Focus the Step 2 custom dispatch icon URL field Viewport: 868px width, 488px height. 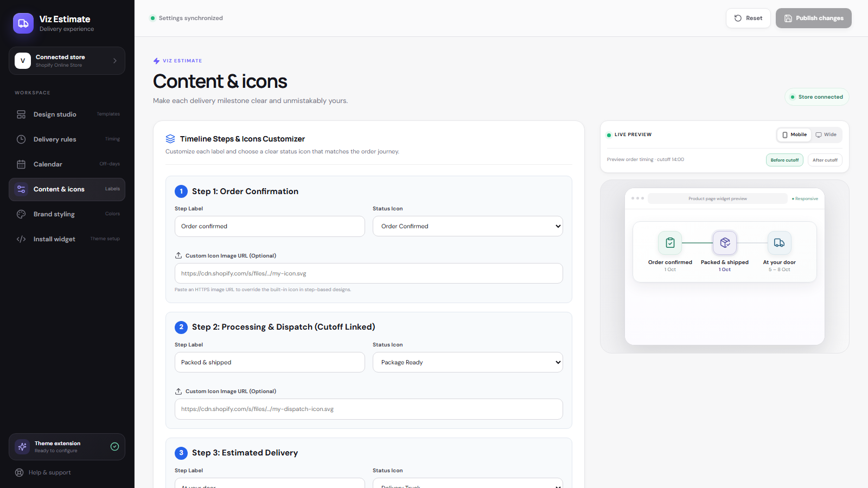[369, 409]
